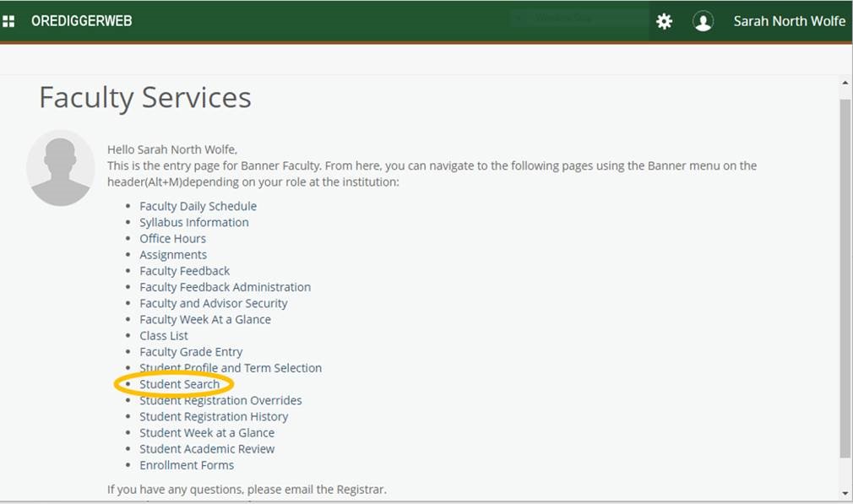Click the Student Search link
This screenshot has height=504, width=853.
click(x=179, y=384)
